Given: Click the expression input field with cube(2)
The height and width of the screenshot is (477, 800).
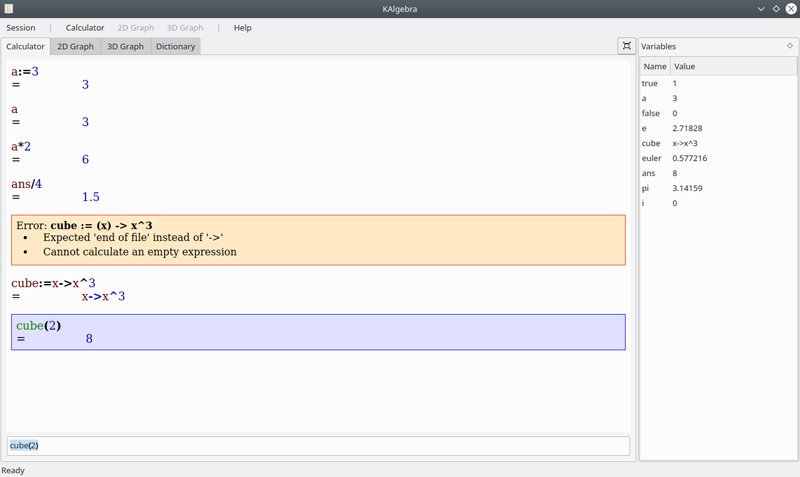Looking at the screenshot, I should point(318,445).
